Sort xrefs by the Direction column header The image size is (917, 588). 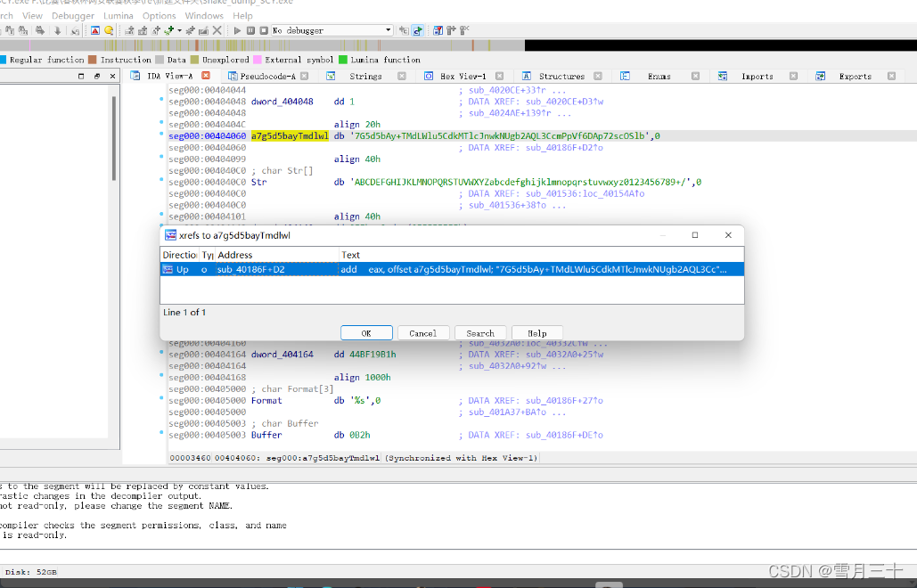click(x=179, y=255)
